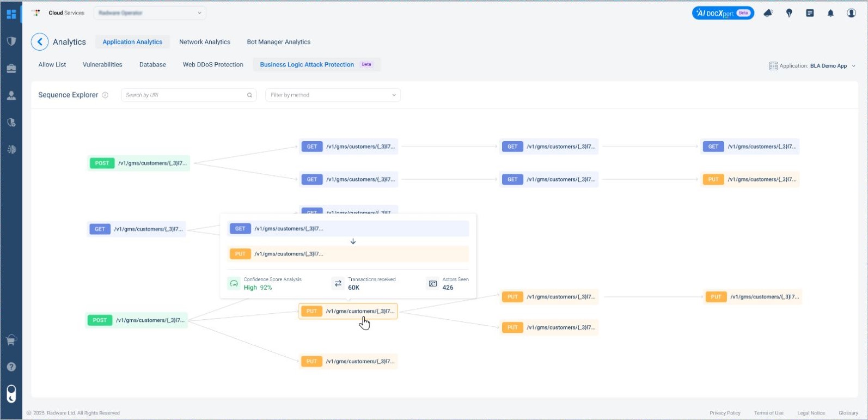Click the lightbulb icon in top bar
The width and height of the screenshot is (868, 420).
789,13
